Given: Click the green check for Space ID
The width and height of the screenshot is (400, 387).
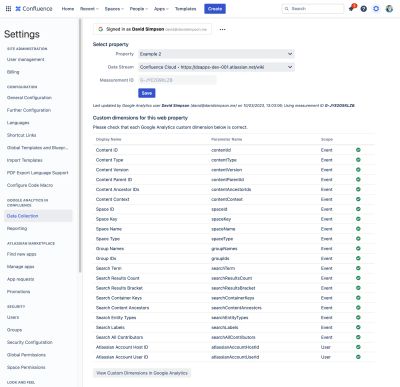Looking at the screenshot, I should tap(358, 209).
